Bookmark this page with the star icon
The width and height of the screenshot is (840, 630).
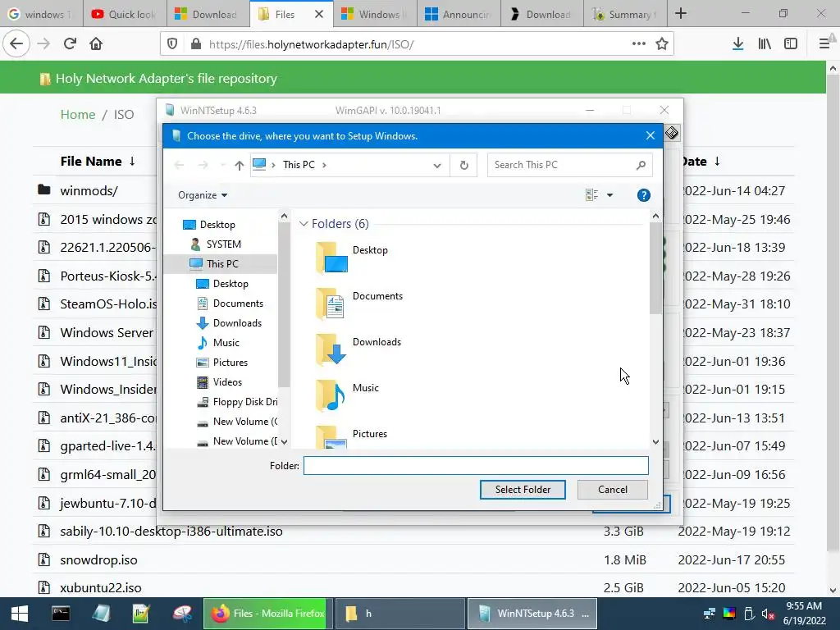click(x=662, y=44)
